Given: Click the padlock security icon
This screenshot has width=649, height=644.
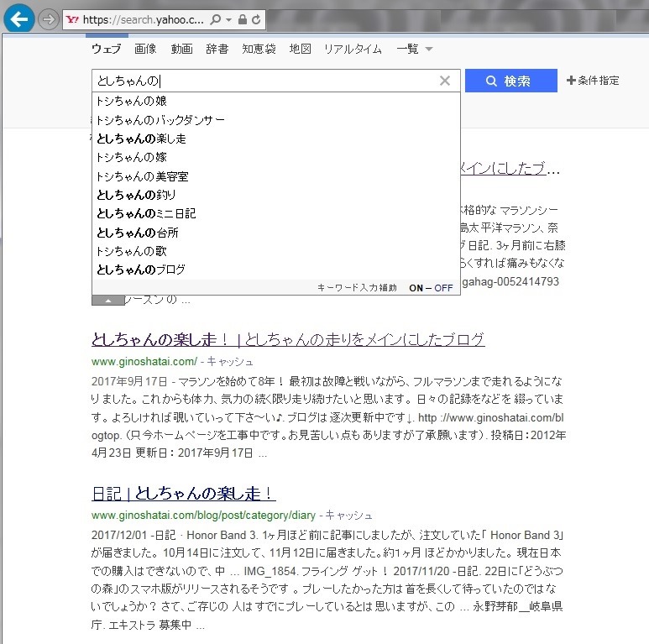Looking at the screenshot, I should tap(243, 19).
